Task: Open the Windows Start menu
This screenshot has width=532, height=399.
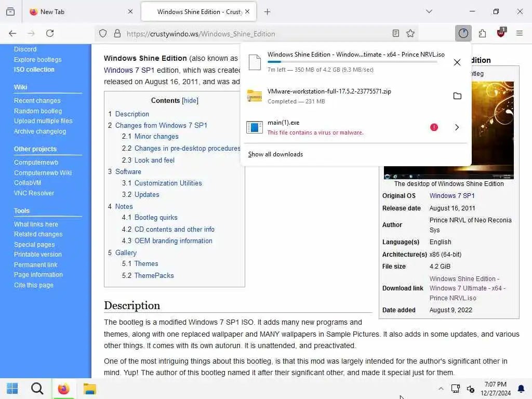Action: pyautogui.click(x=12, y=389)
